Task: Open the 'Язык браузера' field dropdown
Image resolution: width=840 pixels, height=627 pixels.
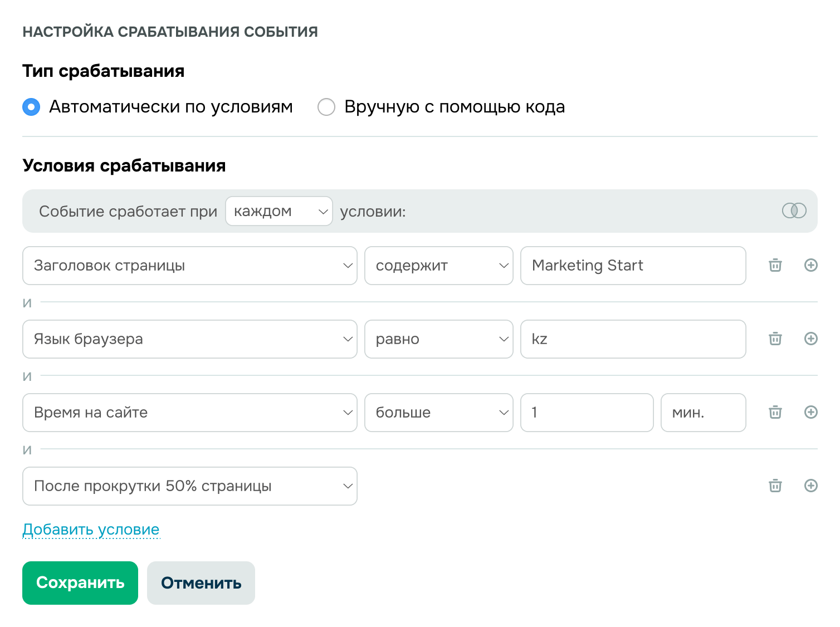Action: 189,339
